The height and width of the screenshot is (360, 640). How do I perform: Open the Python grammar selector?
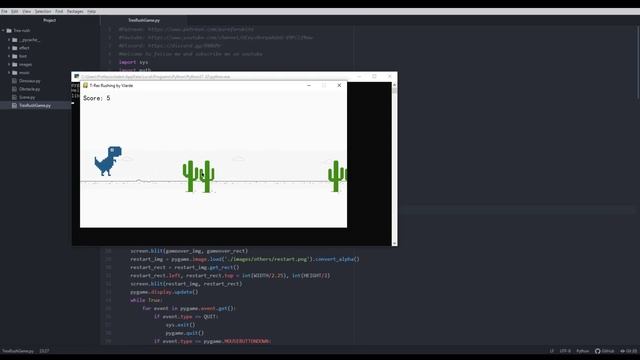(x=582, y=351)
